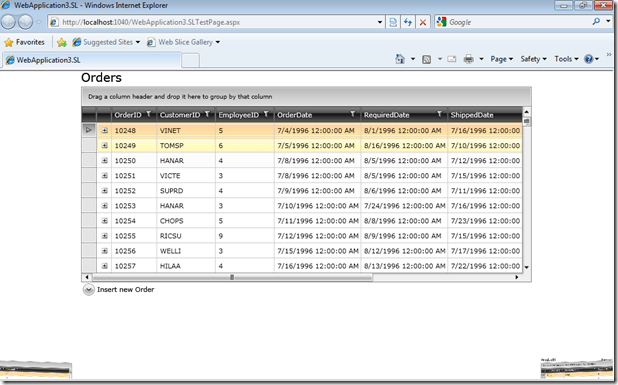The width and height of the screenshot is (618, 385).
Task: Click the Read Mail icon
Action: coord(452,59)
